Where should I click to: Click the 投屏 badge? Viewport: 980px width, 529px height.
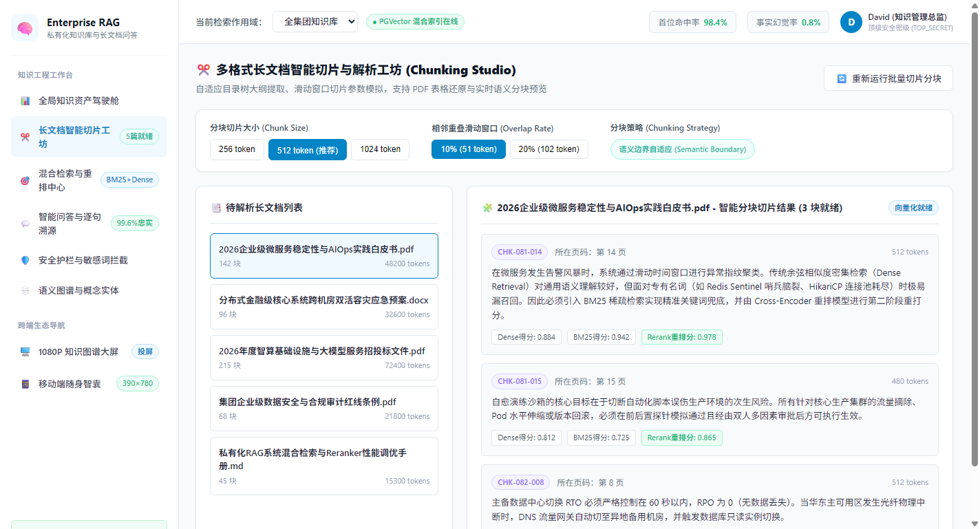coord(145,352)
